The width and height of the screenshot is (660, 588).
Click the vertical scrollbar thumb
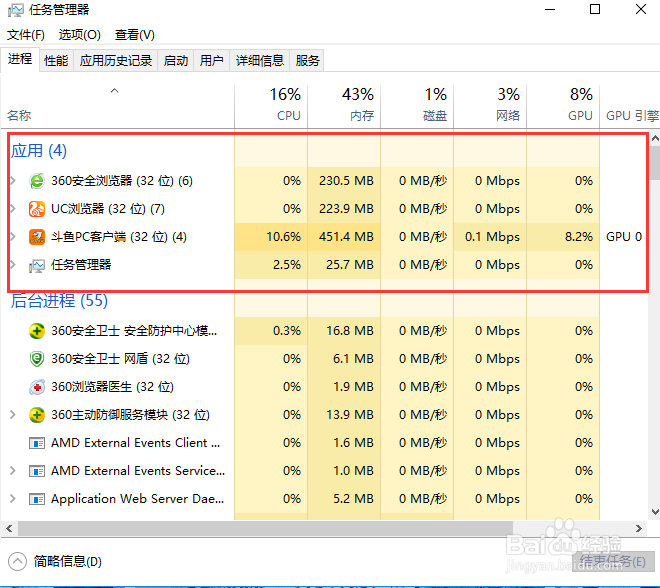[x=655, y=162]
